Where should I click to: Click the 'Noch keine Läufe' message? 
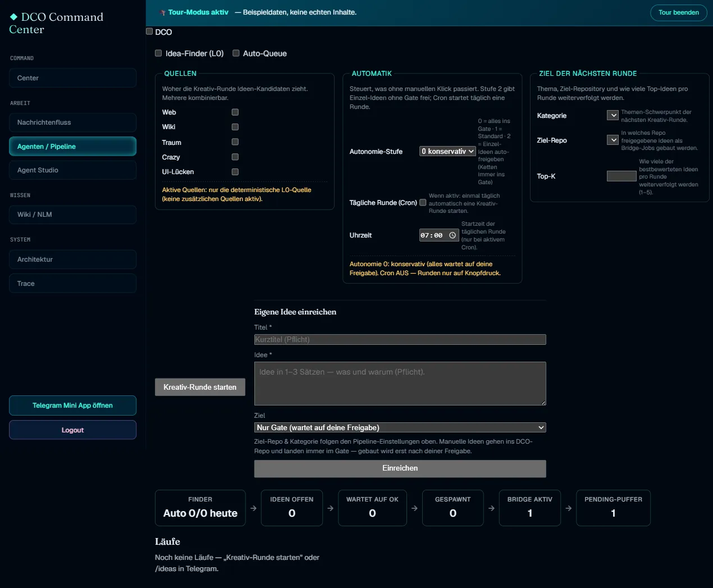pyautogui.click(x=237, y=563)
